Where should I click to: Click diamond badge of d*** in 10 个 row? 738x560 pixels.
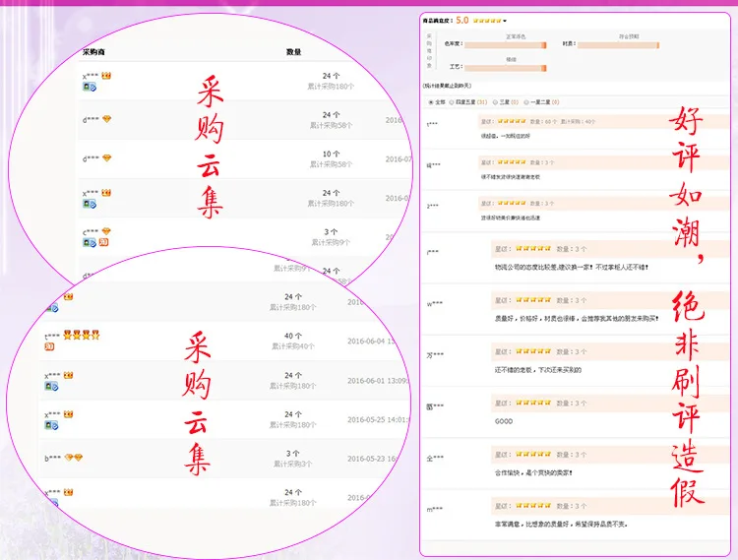point(107,158)
